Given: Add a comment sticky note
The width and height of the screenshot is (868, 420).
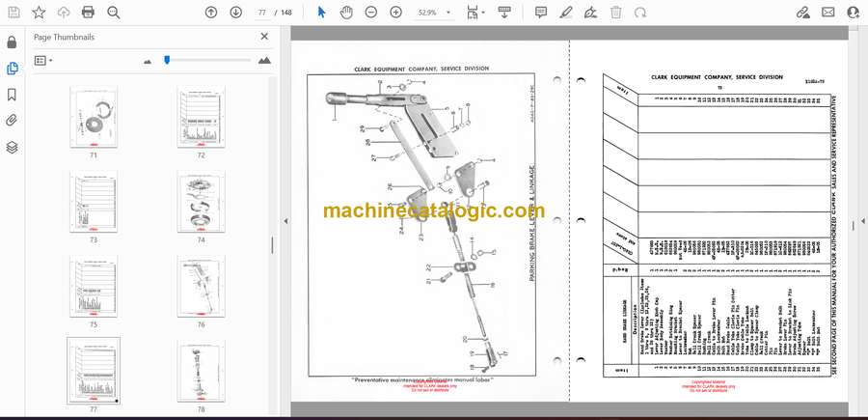Looking at the screenshot, I should click(541, 13).
